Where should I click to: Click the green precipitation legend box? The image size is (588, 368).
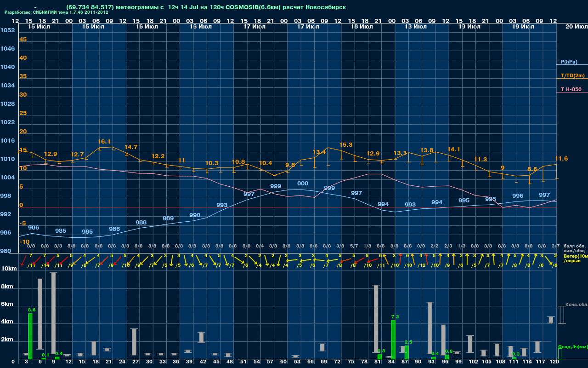click(x=560, y=354)
